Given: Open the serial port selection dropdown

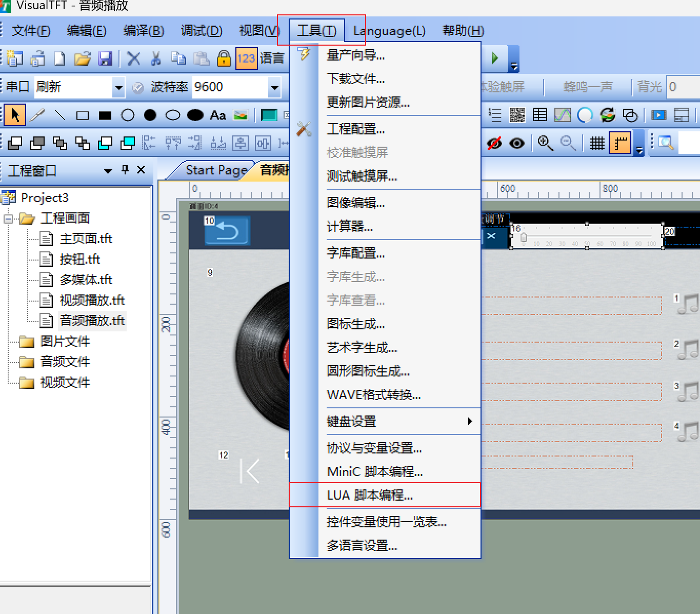Looking at the screenshot, I should pyautogui.click(x=118, y=87).
